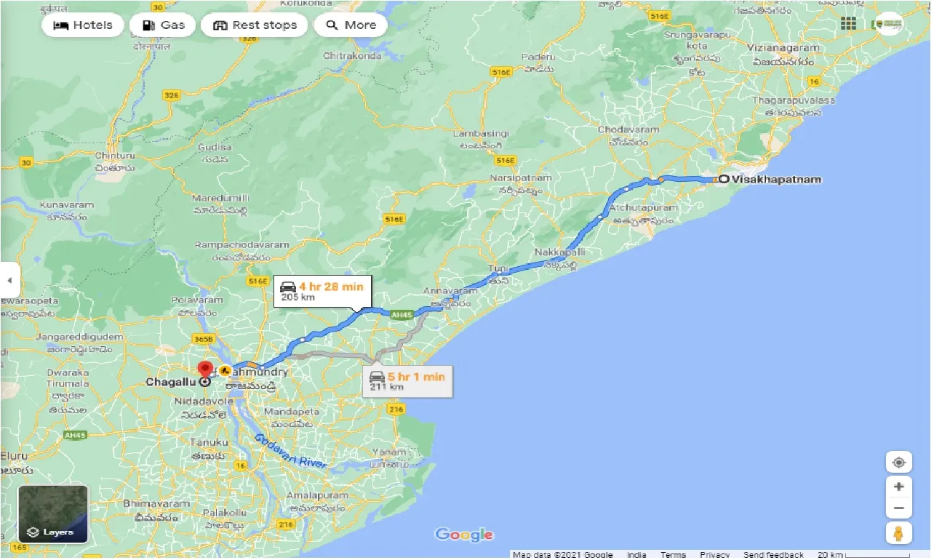Open the Rest stops filter

point(255,25)
